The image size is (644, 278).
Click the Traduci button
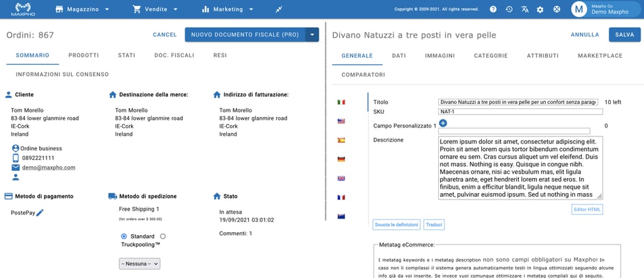pos(434,225)
